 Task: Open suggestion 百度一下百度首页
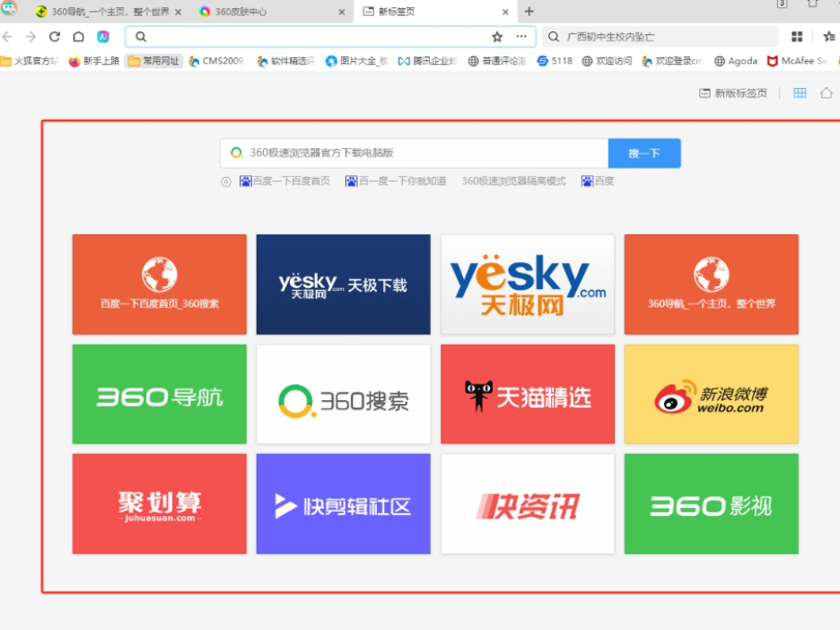tap(285, 181)
